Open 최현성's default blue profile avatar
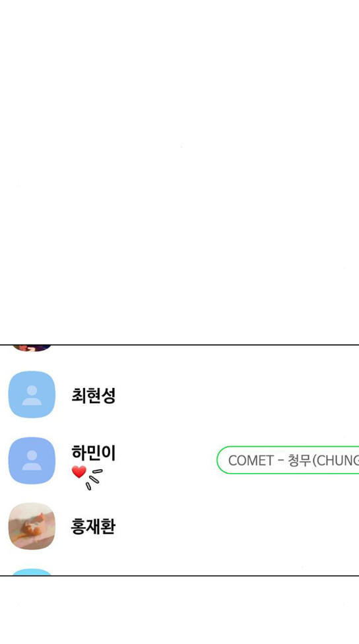359x644 pixels. [x=32, y=395]
